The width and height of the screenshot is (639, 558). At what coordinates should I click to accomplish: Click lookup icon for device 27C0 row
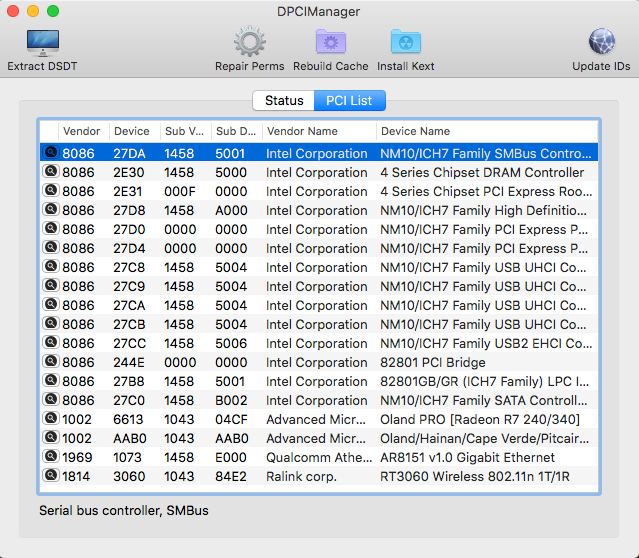51,399
